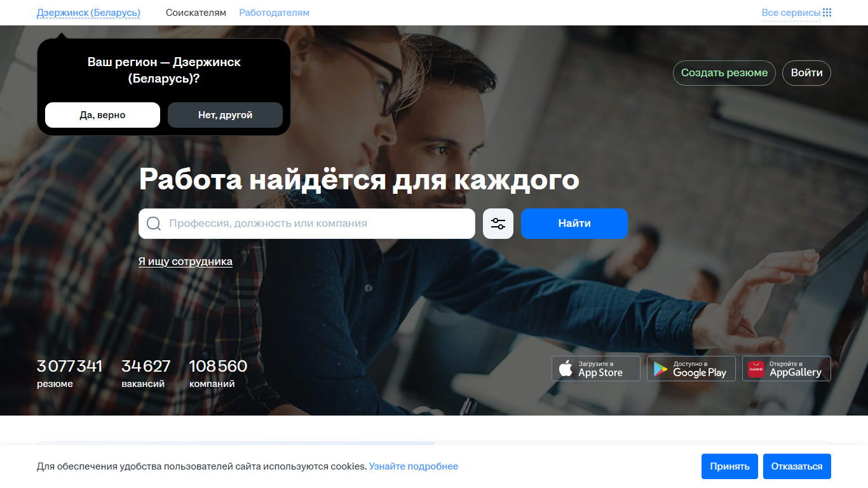Open the advanced search filters icon

coord(498,224)
